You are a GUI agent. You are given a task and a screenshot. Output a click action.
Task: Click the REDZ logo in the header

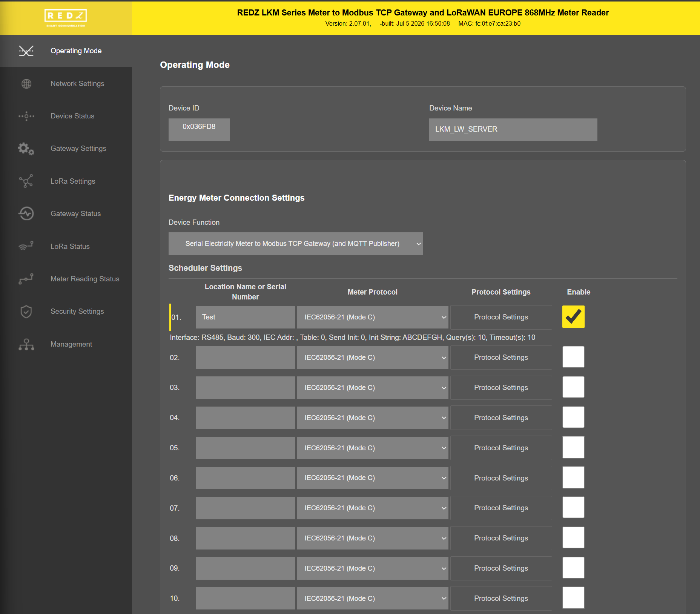click(x=66, y=18)
